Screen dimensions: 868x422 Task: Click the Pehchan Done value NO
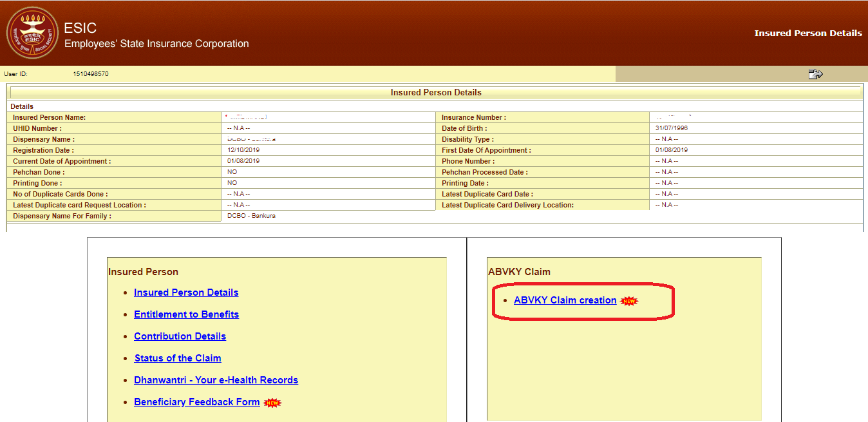232,172
